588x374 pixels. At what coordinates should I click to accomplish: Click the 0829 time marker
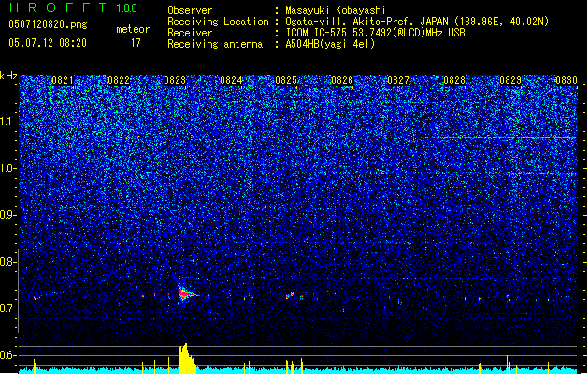(510, 80)
